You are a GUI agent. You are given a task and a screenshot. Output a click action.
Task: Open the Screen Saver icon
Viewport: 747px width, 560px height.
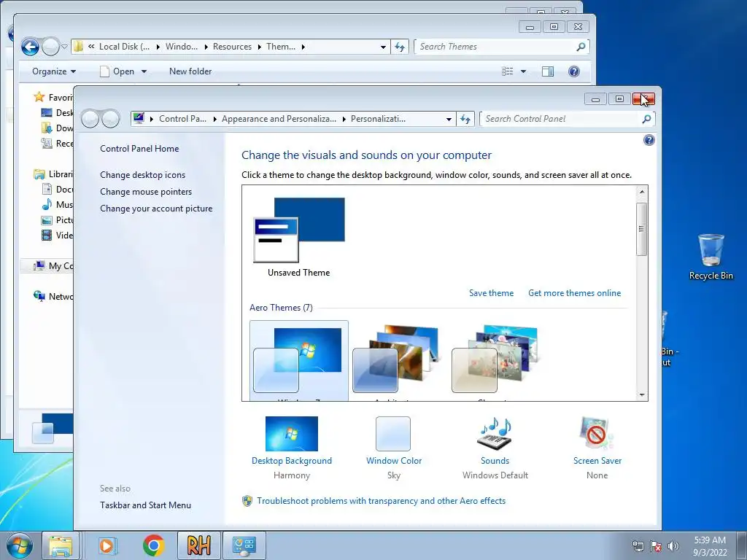pyautogui.click(x=597, y=433)
